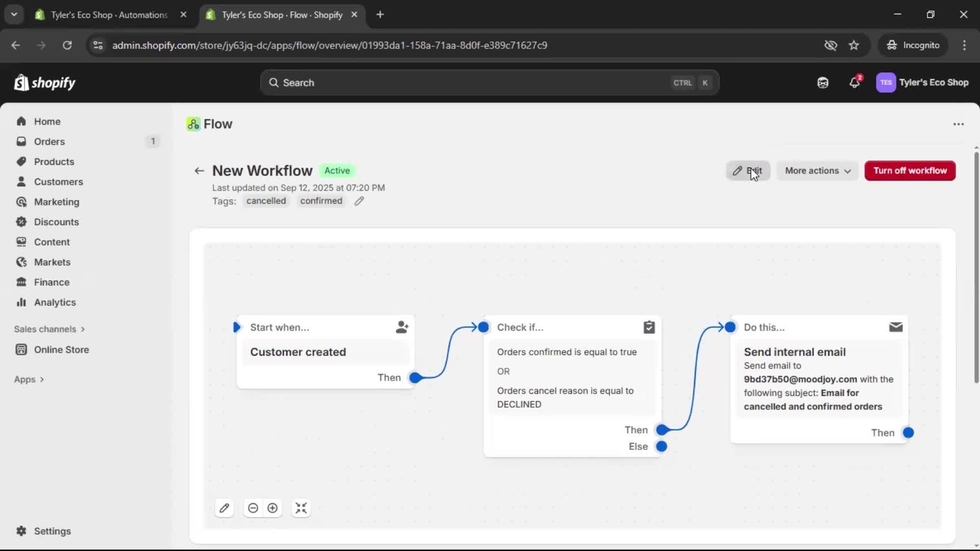The width and height of the screenshot is (980, 551).
Task: Zoom in on the workflow canvas
Action: tap(272, 508)
